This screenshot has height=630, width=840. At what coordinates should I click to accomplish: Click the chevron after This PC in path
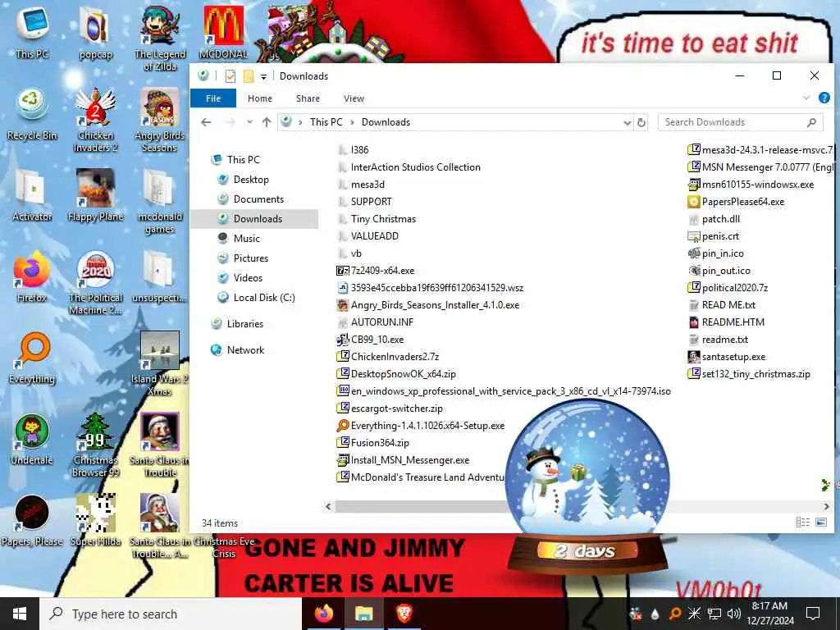pos(352,122)
